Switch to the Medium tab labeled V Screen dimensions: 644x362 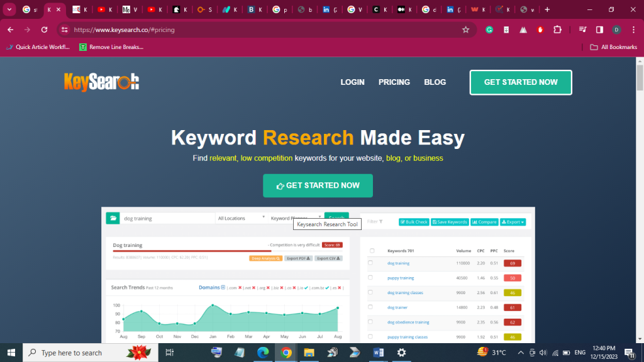(x=130, y=9)
